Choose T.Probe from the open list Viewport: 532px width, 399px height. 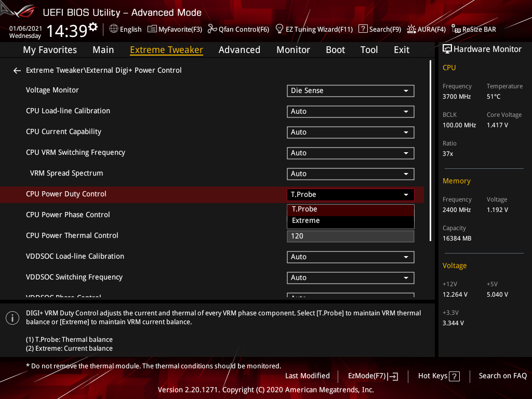pyautogui.click(x=351, y=209)
